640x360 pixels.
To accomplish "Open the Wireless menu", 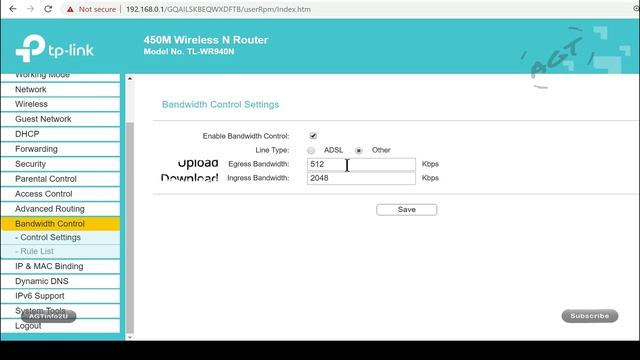I will point(60,104).
